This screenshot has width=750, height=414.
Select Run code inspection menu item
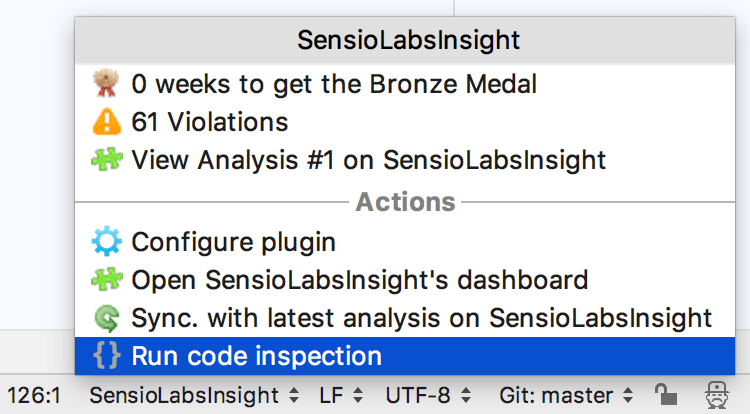click(256, 356)
